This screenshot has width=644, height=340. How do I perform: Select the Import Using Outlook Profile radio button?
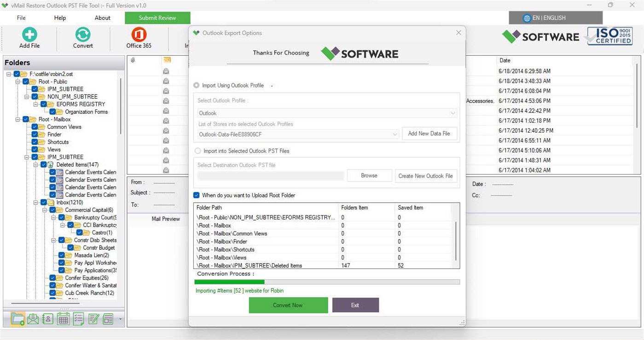click(197, 85)
